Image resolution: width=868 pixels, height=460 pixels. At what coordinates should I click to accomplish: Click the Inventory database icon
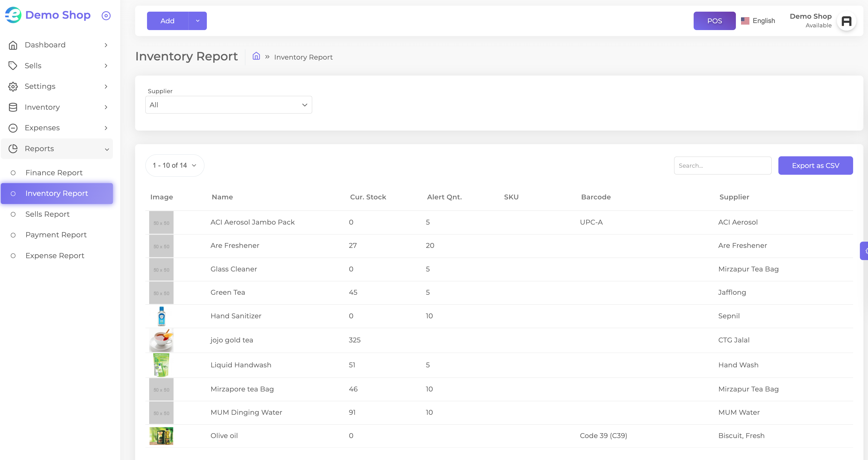point(13,107)
